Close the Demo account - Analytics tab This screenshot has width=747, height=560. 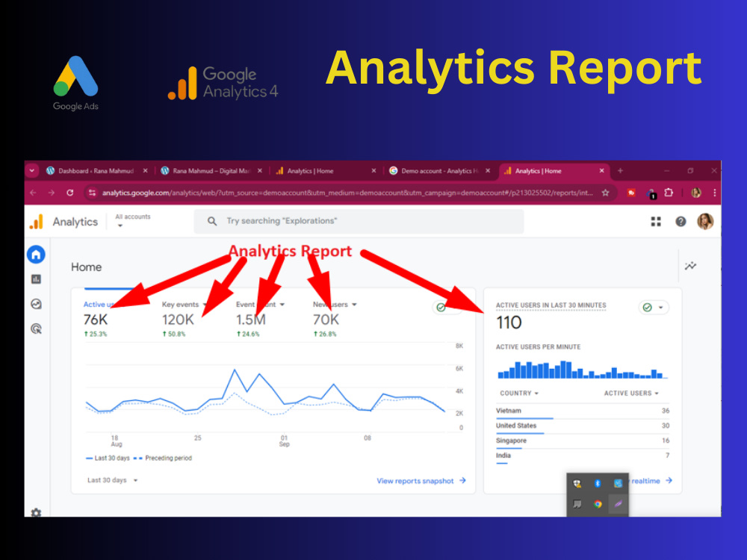point(488,170)
